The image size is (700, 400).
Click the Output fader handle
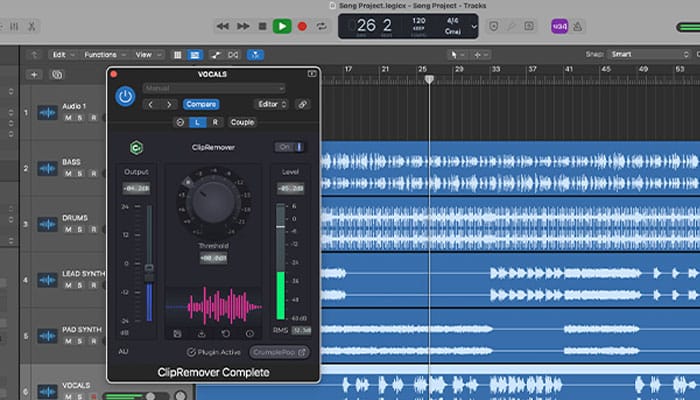149,272
